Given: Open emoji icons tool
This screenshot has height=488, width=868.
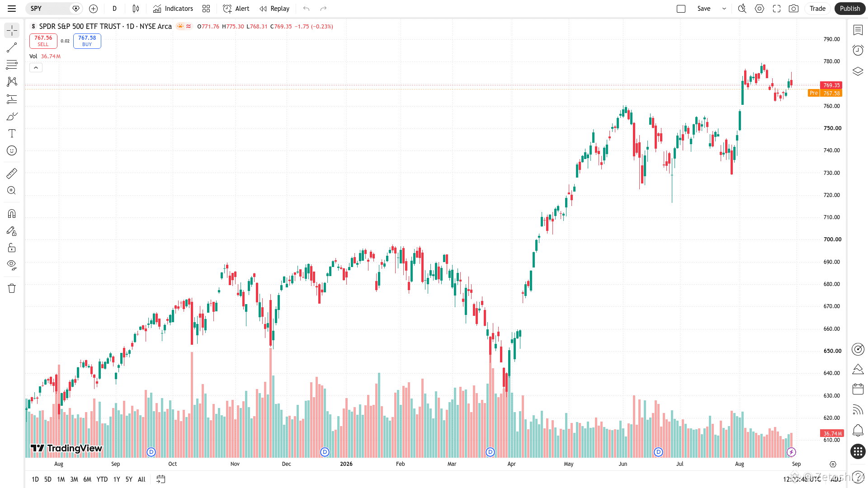Looking at the screenshot, I should pos(12,150).
